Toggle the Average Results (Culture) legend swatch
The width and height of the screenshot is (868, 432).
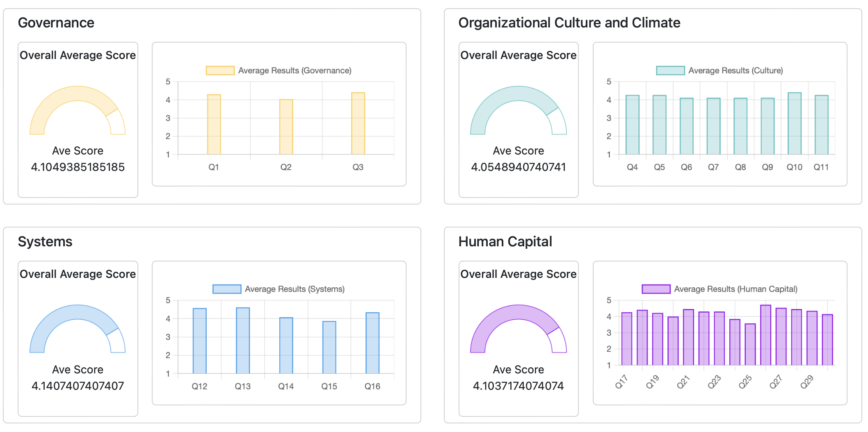[670, 70]
